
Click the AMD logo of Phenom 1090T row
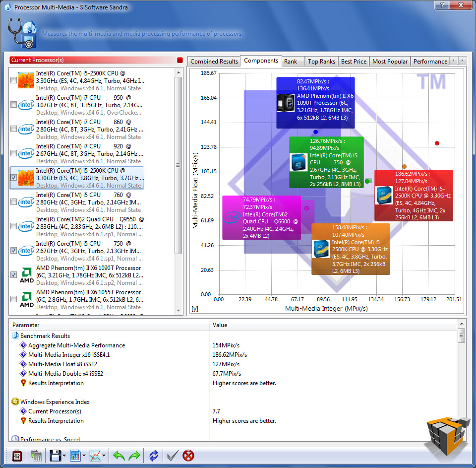pos(27,275)
